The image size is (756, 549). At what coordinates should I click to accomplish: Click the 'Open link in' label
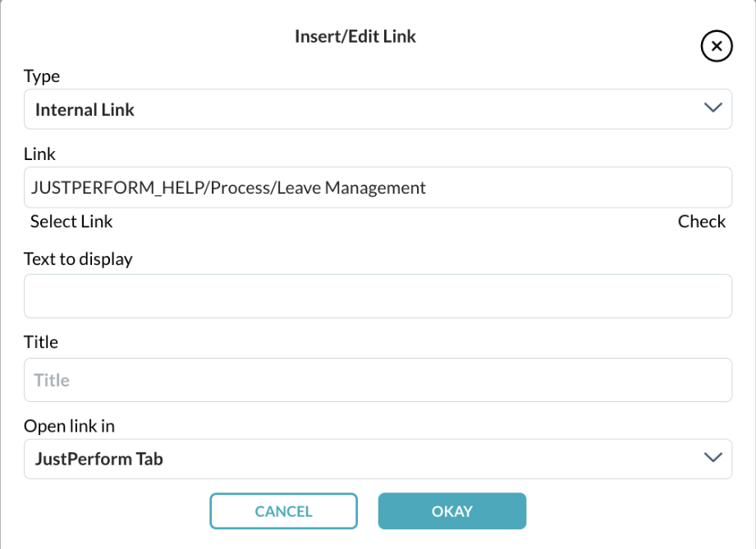69,425
